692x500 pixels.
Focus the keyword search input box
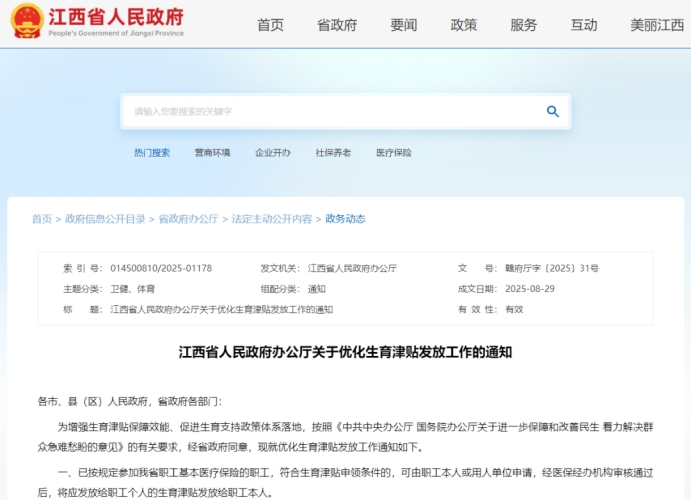[330, 112]
